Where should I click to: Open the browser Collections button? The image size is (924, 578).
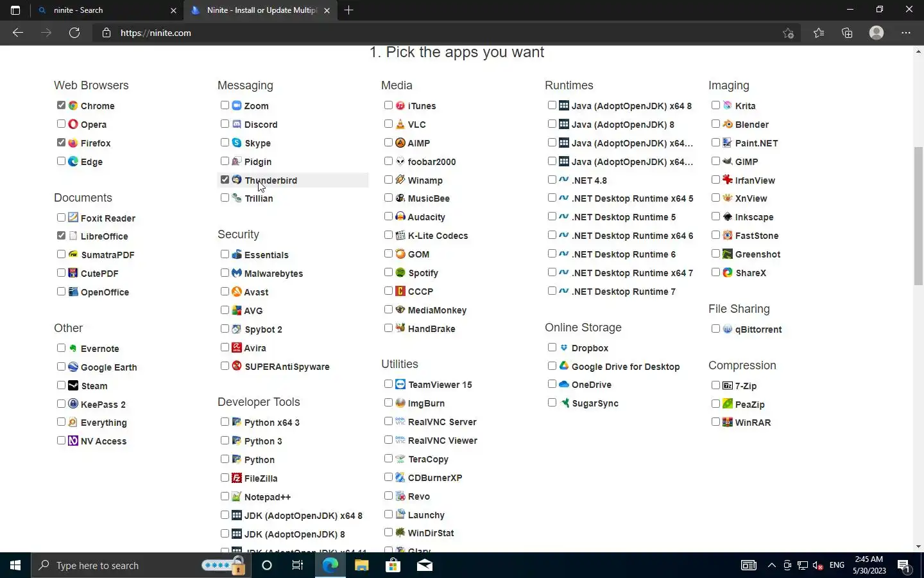coord(847,33)
